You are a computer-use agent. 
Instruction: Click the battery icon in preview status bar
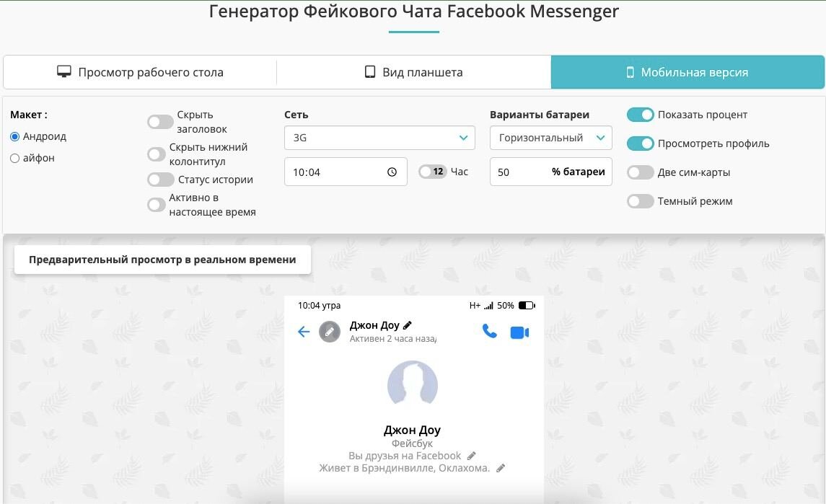[527, 306]
